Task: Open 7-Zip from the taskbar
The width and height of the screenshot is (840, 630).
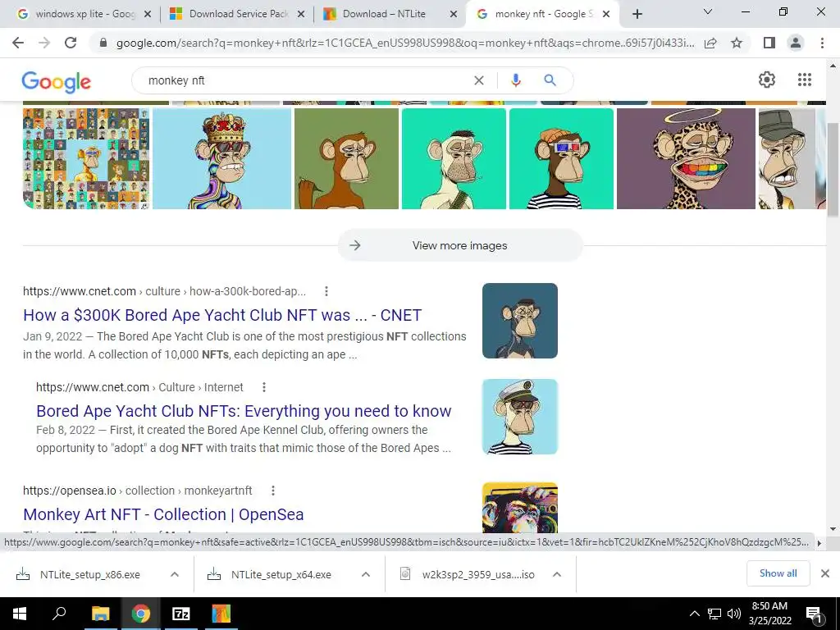Action: point(180,614)
